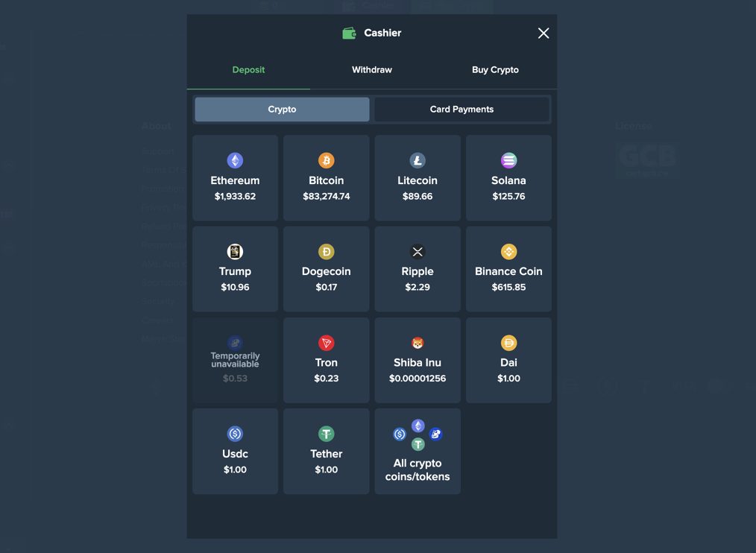Click the Trump price $10.96
Viewport: 756px width, 553px height.
[x=235, y=288]
